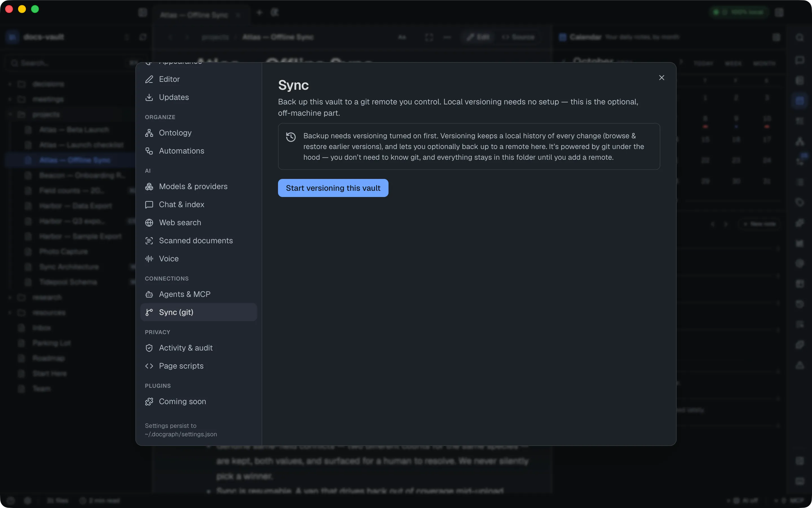Screen dimensions: 812x508
Task: Click the Sync (git) branch icon
Action: tap(149, 312)
